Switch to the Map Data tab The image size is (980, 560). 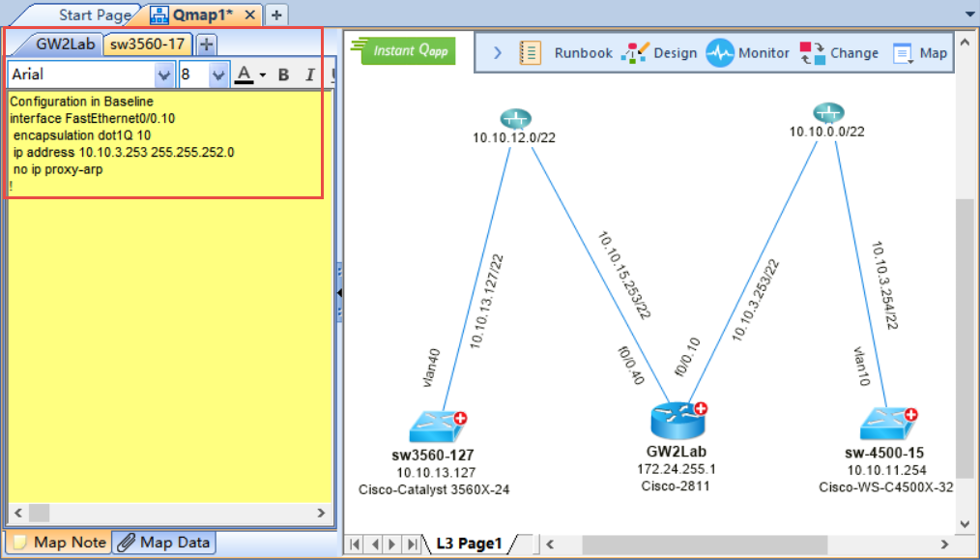(x=164, y=542)
